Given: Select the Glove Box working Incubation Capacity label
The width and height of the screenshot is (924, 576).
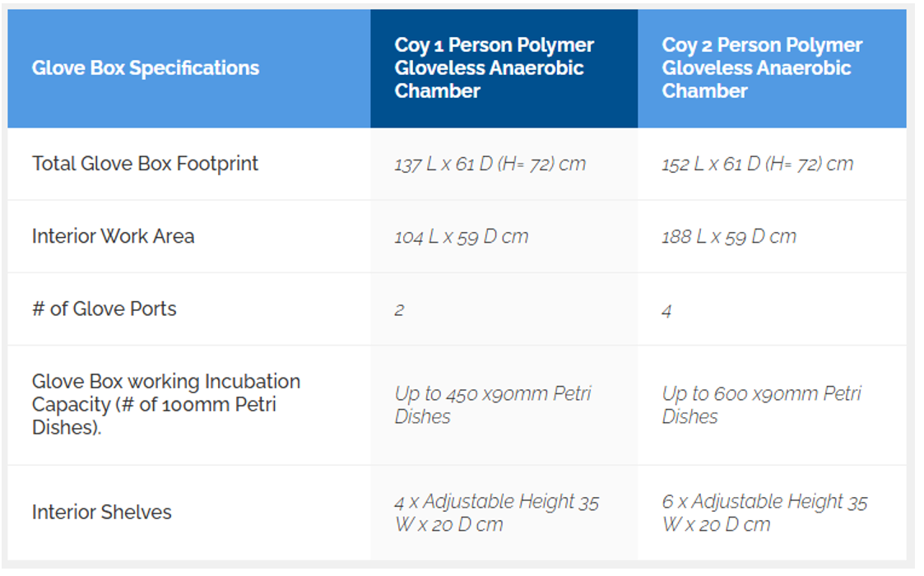Looking at the screenshot, I should (166, 405).
